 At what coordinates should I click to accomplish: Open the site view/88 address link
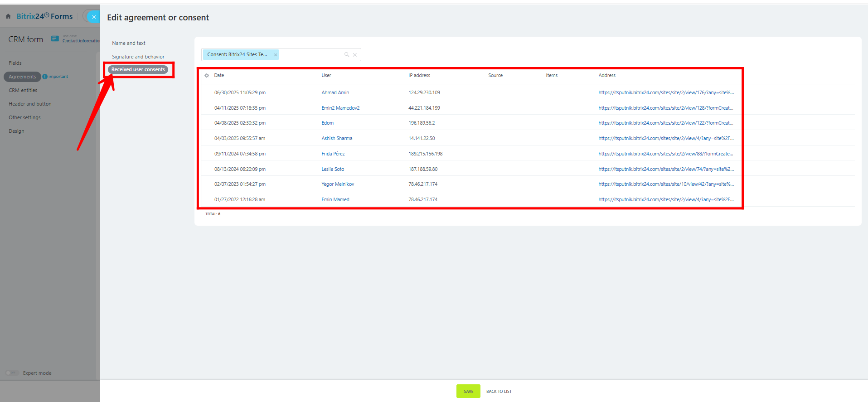666,154
